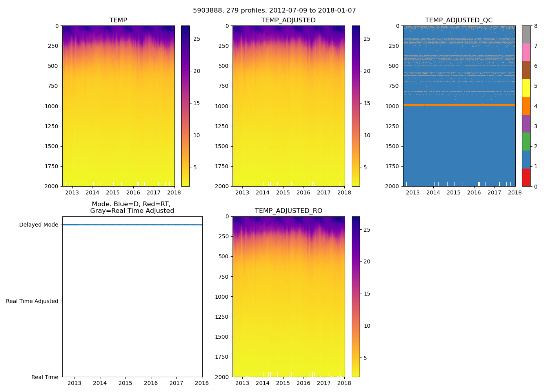This screenshot has width=549, height=392.
Task: Click the orange segment of the QC colorbar
Action: tap(526, 106)
